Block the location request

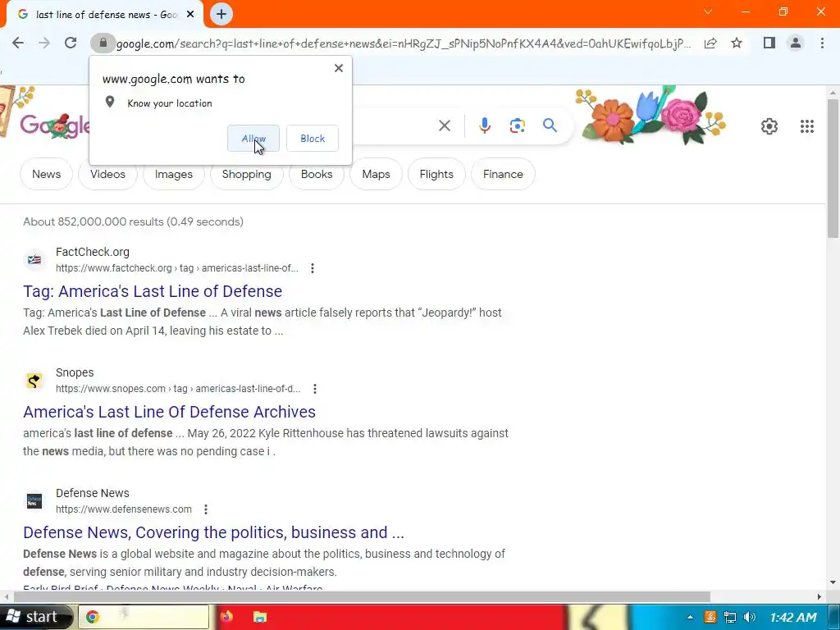pyautogui.click(x=313, y=138)
